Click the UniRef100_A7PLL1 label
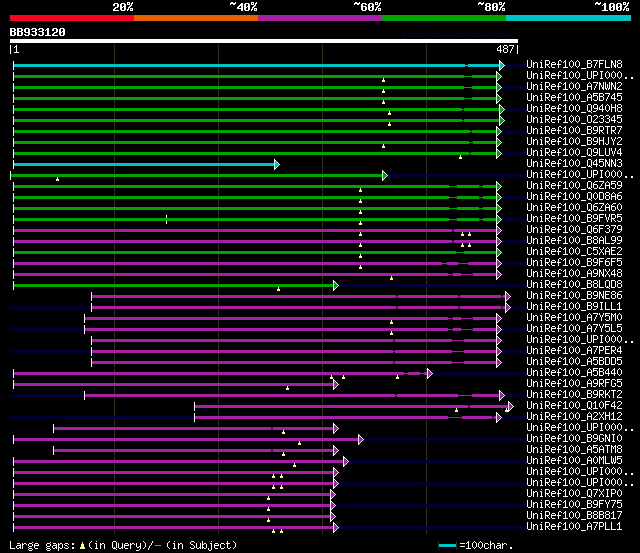 click(574, 527)
